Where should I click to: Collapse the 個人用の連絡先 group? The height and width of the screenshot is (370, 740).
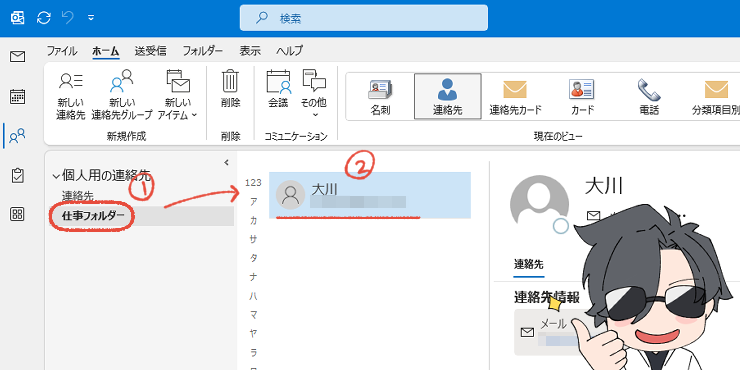pyautogui.click(x=56, y=177)
